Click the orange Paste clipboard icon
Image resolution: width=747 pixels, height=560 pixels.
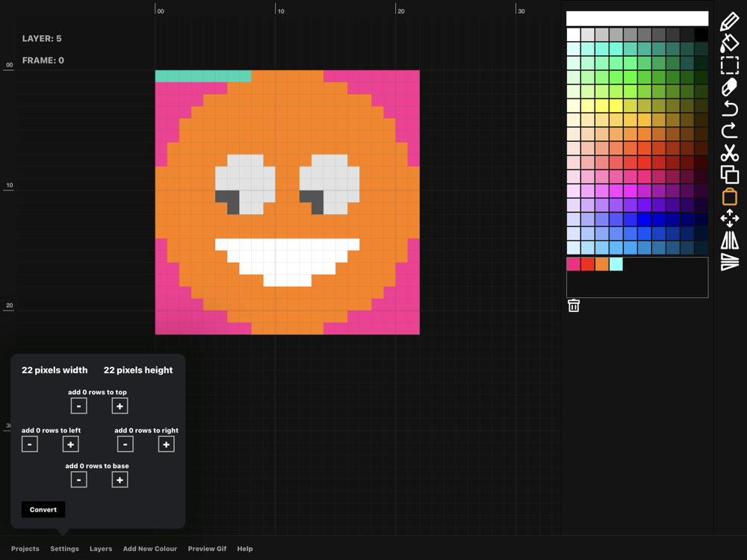point(729,196)
